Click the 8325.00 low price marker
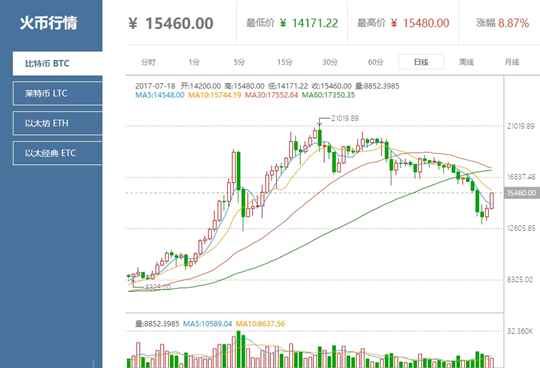The image size is (540, 368). (x=158, y=287)
